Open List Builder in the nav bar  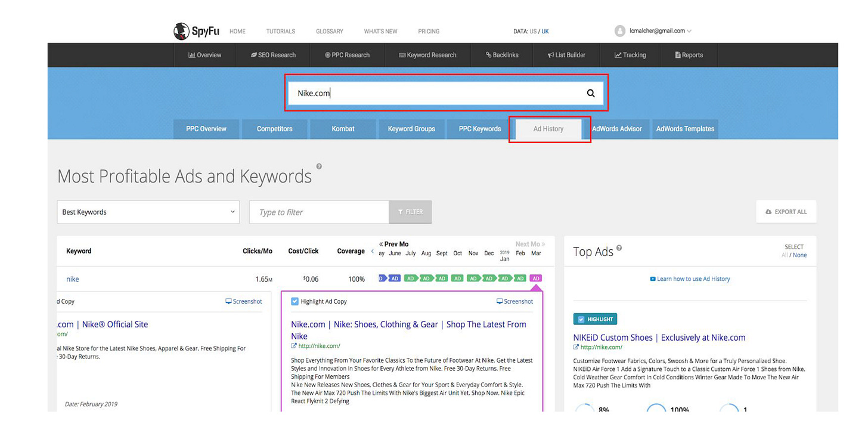click(x=566, y=55)
